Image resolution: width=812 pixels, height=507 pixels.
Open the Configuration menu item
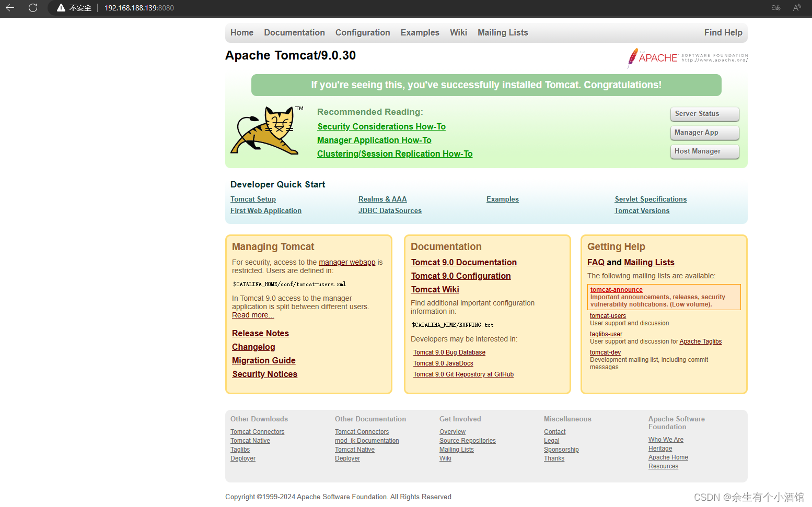click(363, 32)
